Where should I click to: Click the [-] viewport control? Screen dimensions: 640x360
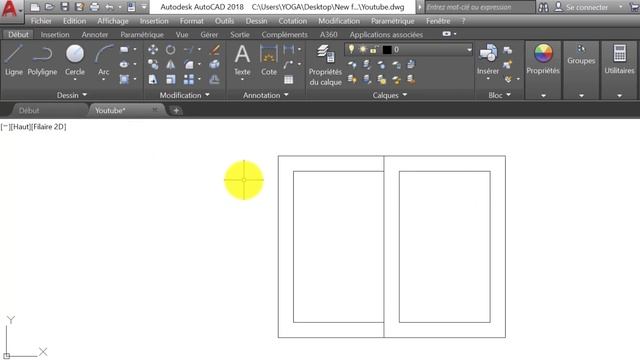5,127
